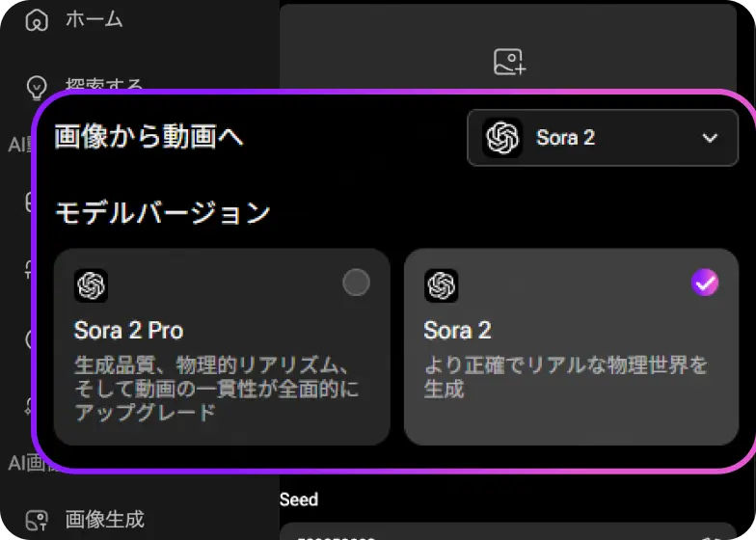Image resolution: width=756 pixels, height=540 pixels.
Task: Click the purple checkmark on the Sora 2 card
Action: 706,283
